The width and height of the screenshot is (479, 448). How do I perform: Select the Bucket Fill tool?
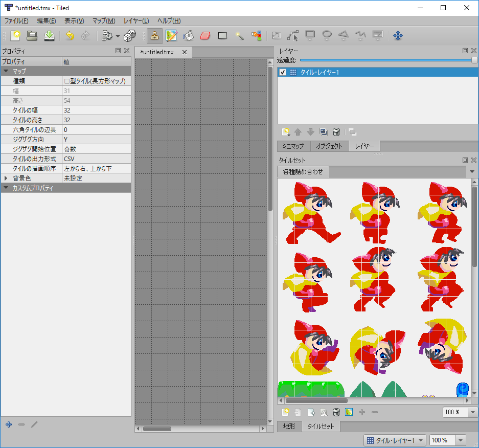coord(188,36)
